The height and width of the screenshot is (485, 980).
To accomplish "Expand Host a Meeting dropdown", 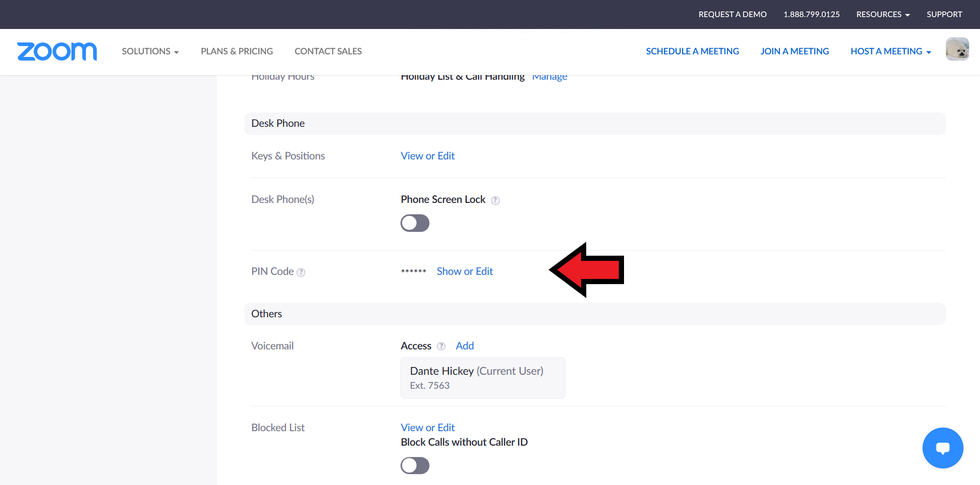I will [x=890, y=51].
